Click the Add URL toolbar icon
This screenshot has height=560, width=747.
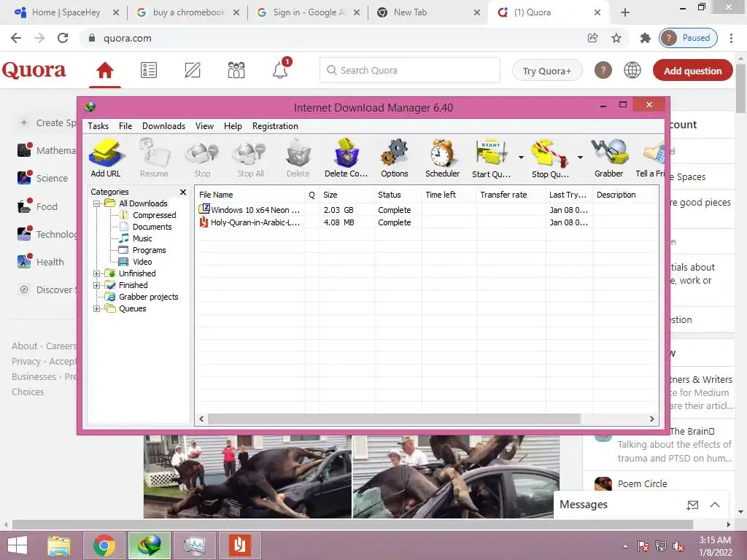[106, 158]
